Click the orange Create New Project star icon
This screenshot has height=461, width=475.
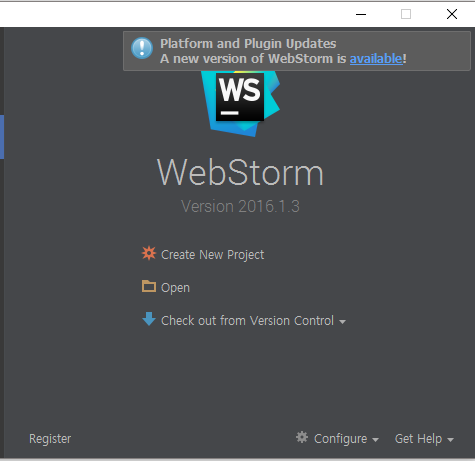[x=149, y=253]
